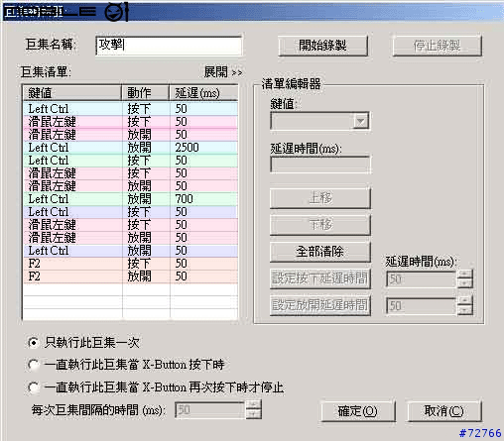The image size is (504, 441).
Task: Click the 每次巨集間隔的時間 spinner arrows
Action: click(254, 410)
